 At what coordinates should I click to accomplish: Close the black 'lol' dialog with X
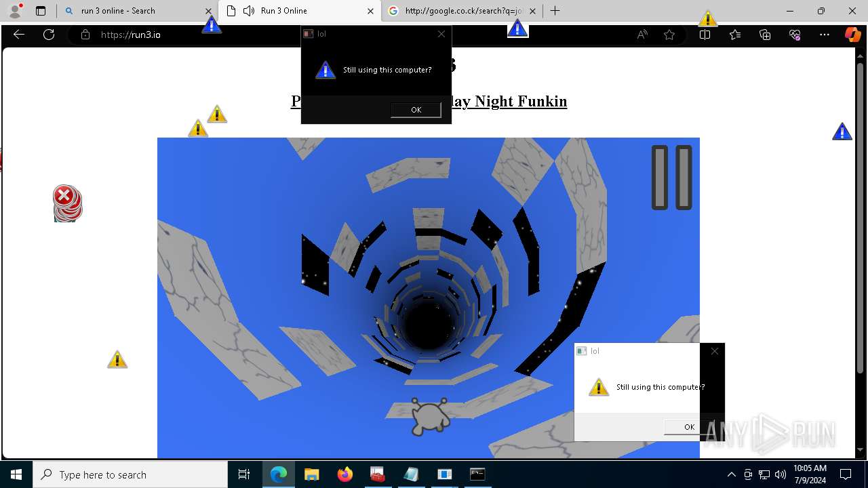(x=441, y=34)
